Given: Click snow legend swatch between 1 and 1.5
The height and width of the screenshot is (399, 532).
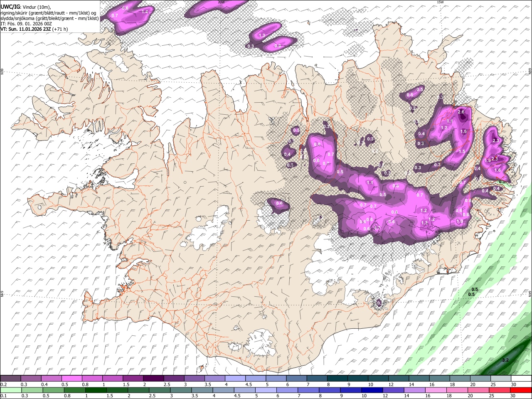Looking at the screenshot, I should pyautogui.click(x=112, y=379).
